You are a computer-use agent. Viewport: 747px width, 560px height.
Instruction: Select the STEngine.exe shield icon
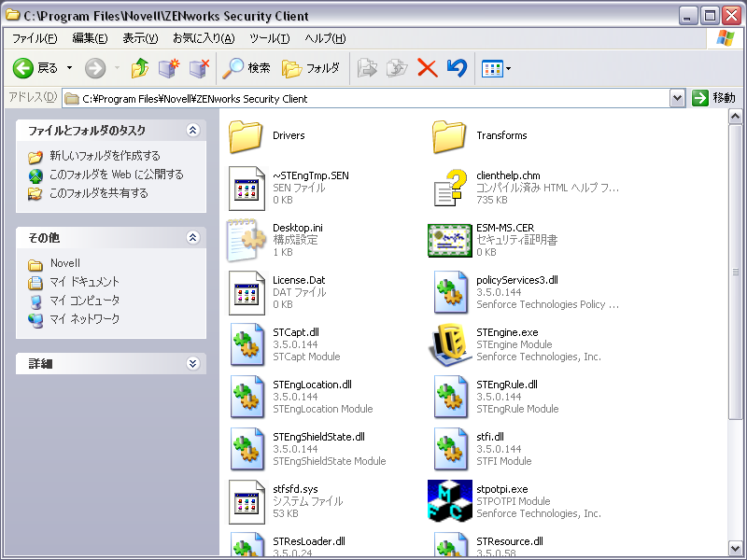tap(450, 344)
